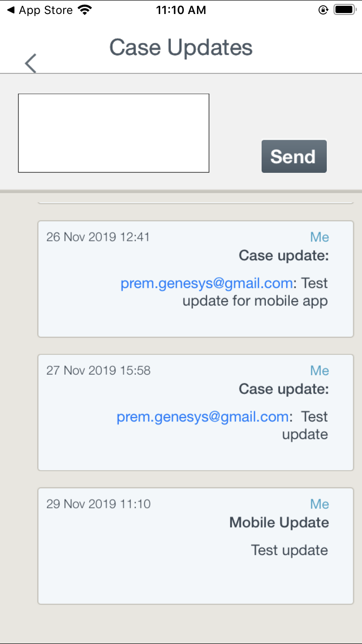Tap the Test update text in 29 Nov card
Screen dimensions: 362x644
pos(290,550)
